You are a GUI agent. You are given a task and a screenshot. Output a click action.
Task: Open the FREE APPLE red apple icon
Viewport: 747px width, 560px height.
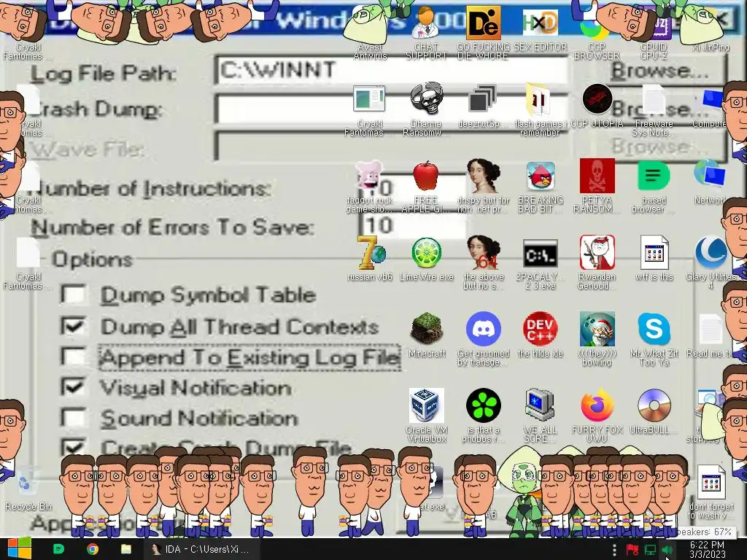click(426, 176)
